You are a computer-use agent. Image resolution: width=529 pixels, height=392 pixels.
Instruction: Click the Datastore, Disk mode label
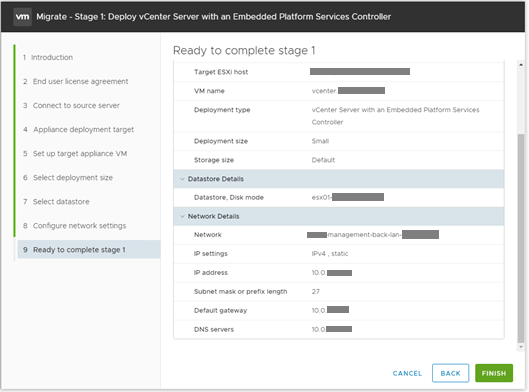[x=229, y=197]
